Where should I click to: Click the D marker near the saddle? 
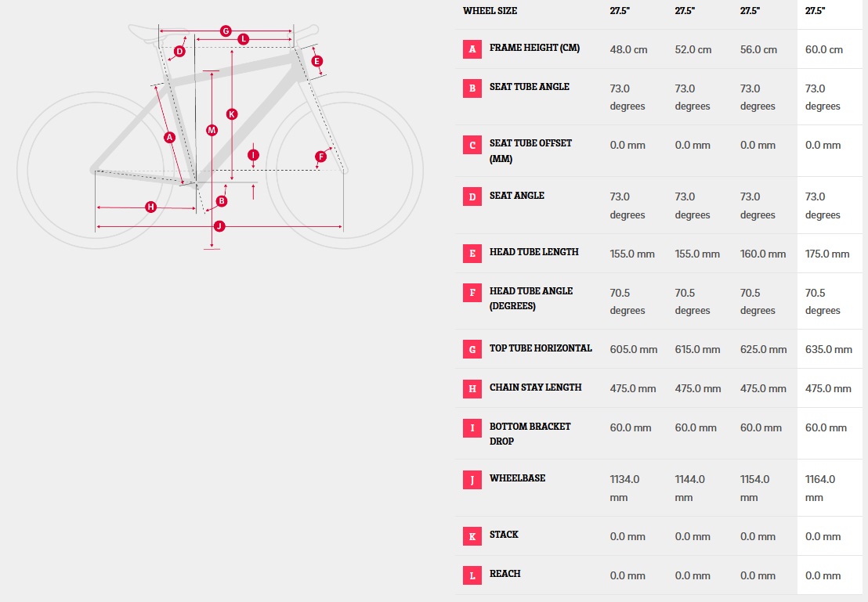pos(179,52)
